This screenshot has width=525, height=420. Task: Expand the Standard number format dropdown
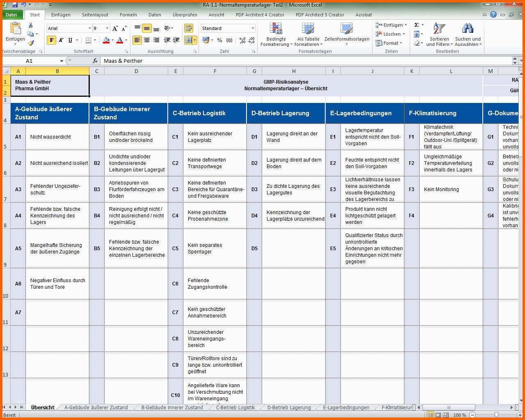click(253, 28)
